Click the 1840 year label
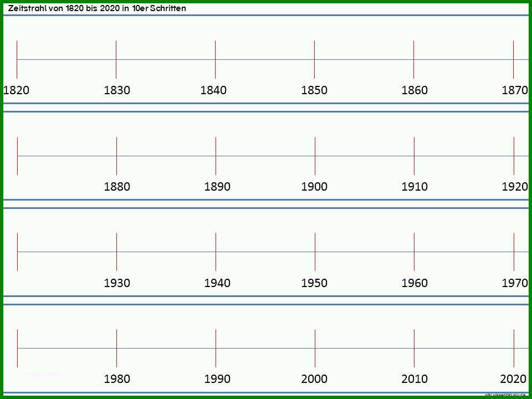 (x=213, y=90)
